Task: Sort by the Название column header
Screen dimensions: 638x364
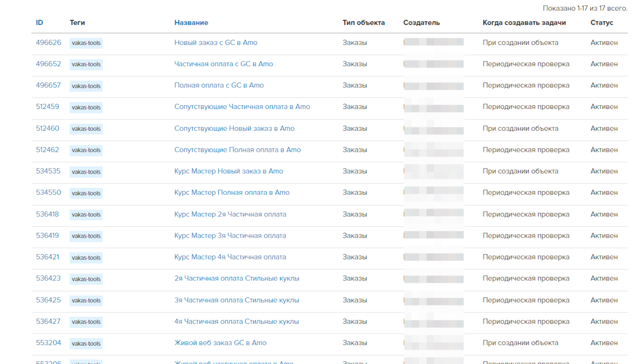Action: tap(191, 23)
